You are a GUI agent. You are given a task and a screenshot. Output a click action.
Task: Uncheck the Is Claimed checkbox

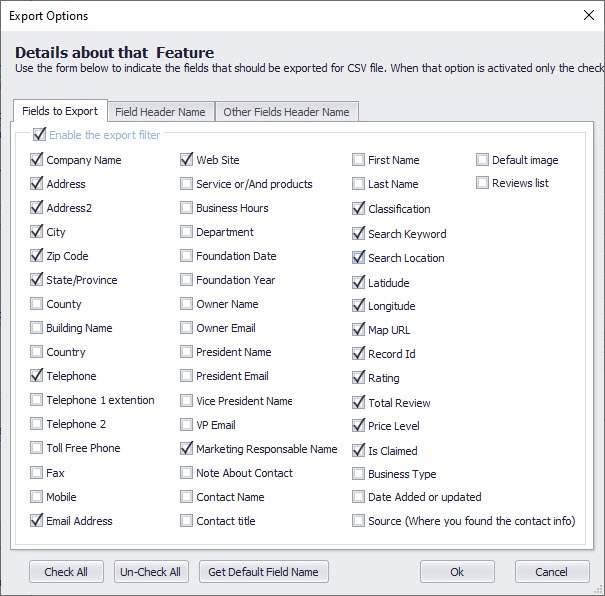coord(358,450)
